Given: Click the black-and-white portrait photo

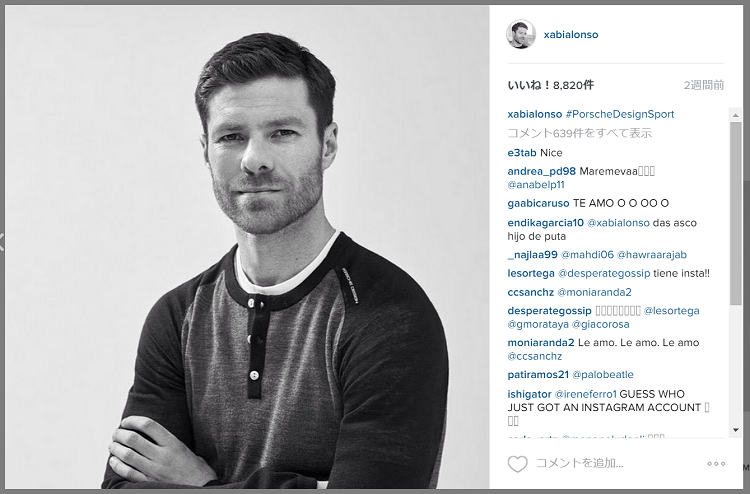Looking at the screenshot, I should 247,247.
